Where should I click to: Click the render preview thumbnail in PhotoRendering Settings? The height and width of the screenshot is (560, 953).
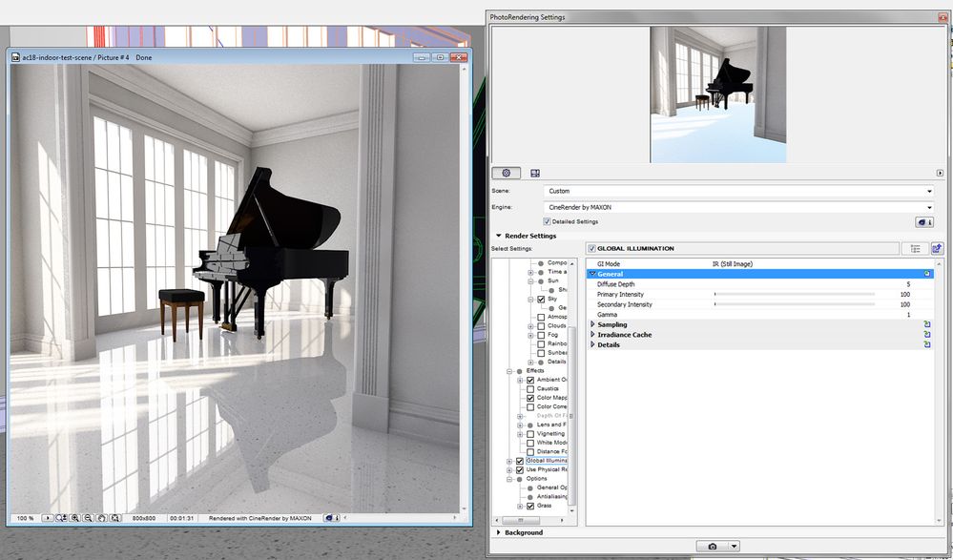717,94
